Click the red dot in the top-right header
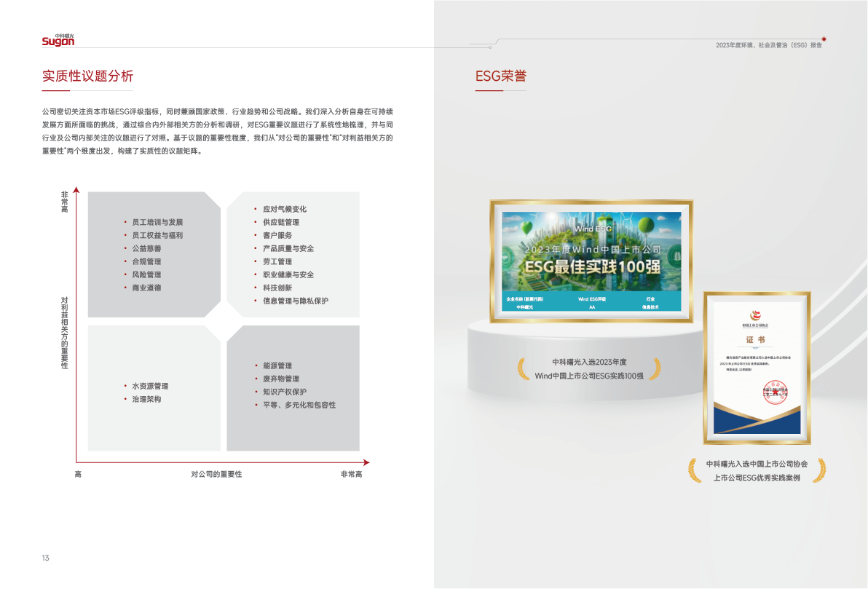868x589 pixels. (x=824, y=39)
